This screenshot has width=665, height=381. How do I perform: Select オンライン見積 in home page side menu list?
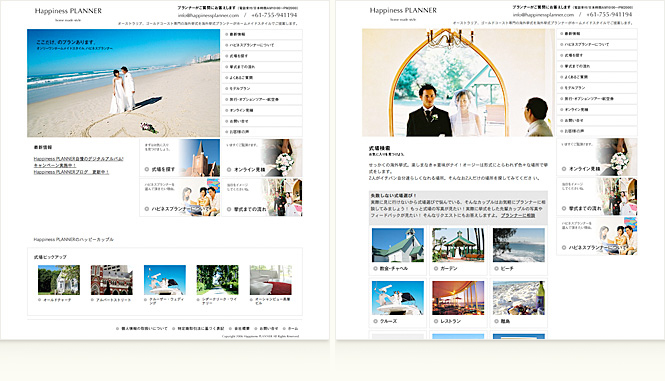(x=262, y=110)
